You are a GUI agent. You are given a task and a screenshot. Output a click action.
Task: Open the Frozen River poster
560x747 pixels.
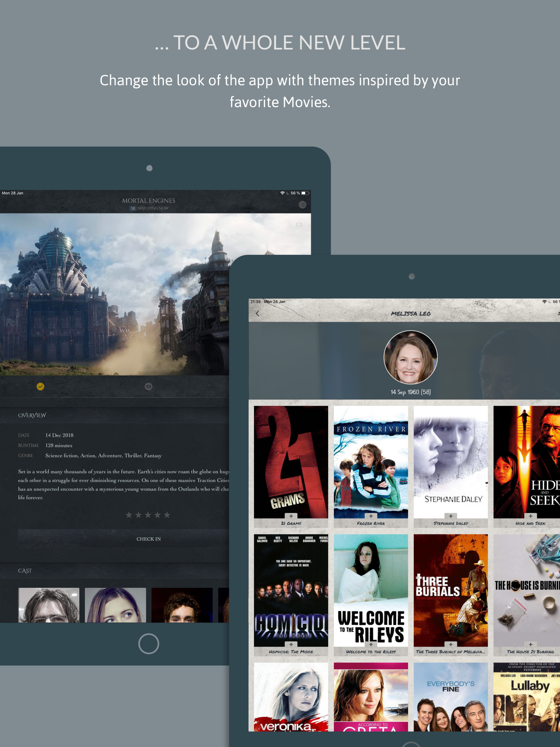tap(371, 462)
